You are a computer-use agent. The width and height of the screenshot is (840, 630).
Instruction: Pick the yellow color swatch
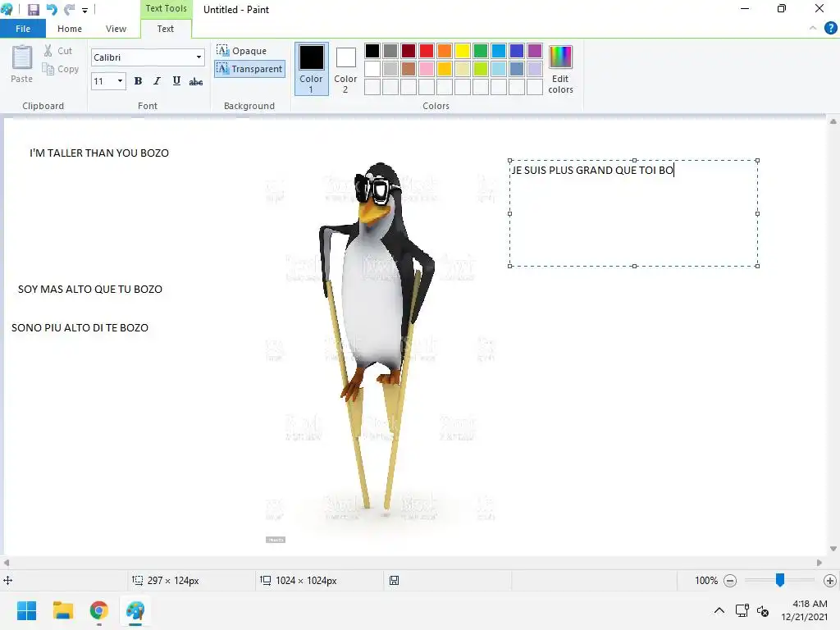point(463,51)
